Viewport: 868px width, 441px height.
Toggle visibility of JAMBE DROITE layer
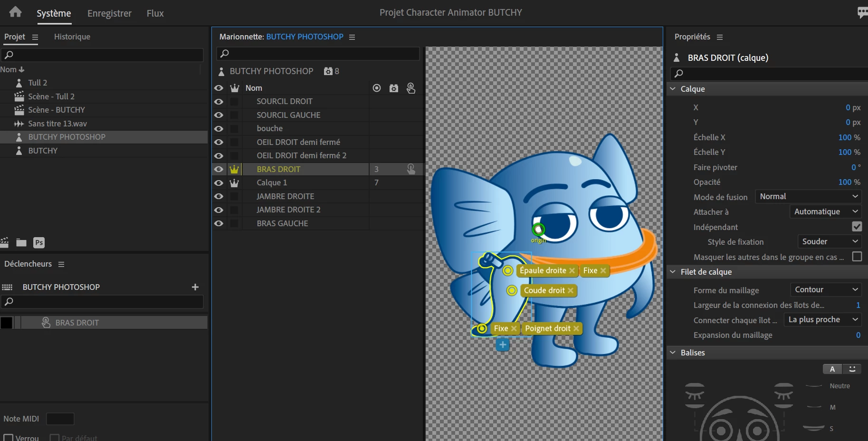tap(219, 196)
